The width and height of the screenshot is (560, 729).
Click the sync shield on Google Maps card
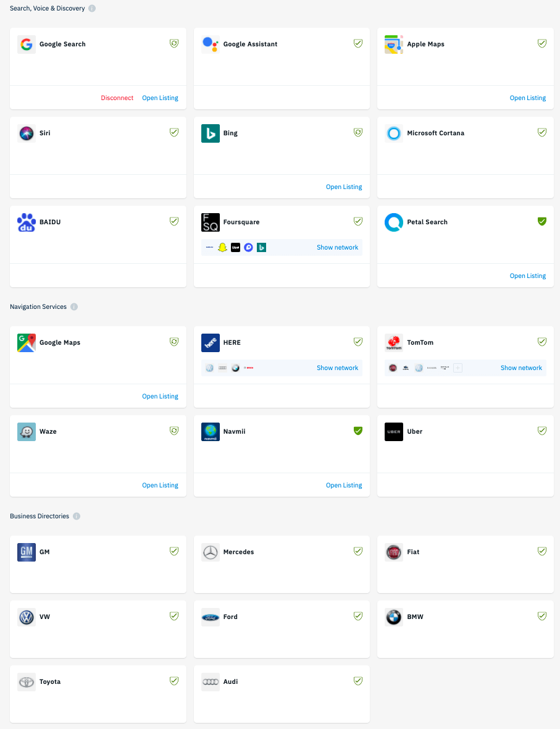click(174, 342)
